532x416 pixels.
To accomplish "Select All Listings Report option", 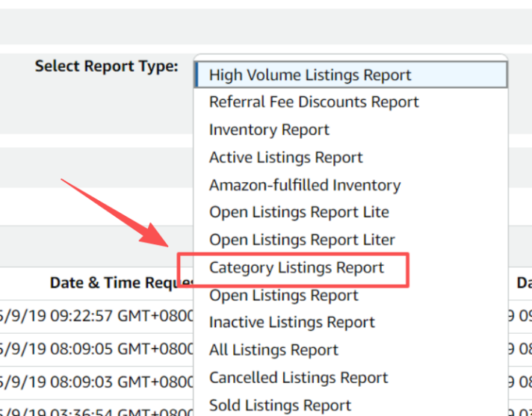I will tap(273, 350).
